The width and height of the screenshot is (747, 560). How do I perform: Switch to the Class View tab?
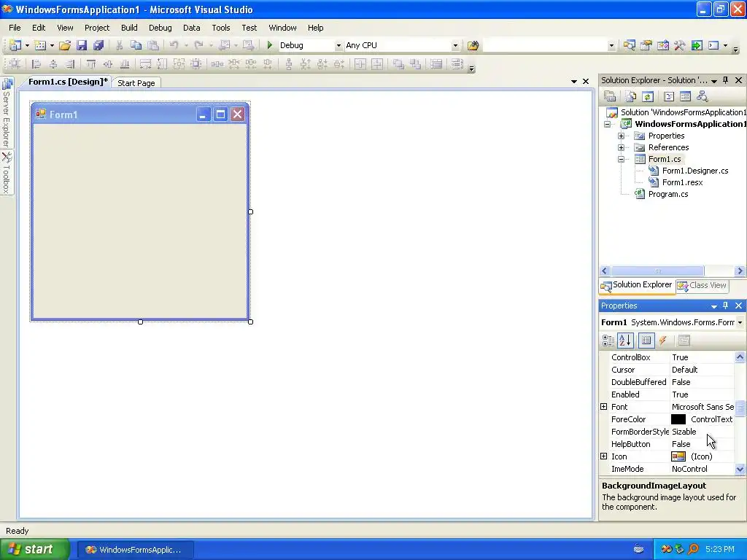pyautogui.click(x=703, y=285)
